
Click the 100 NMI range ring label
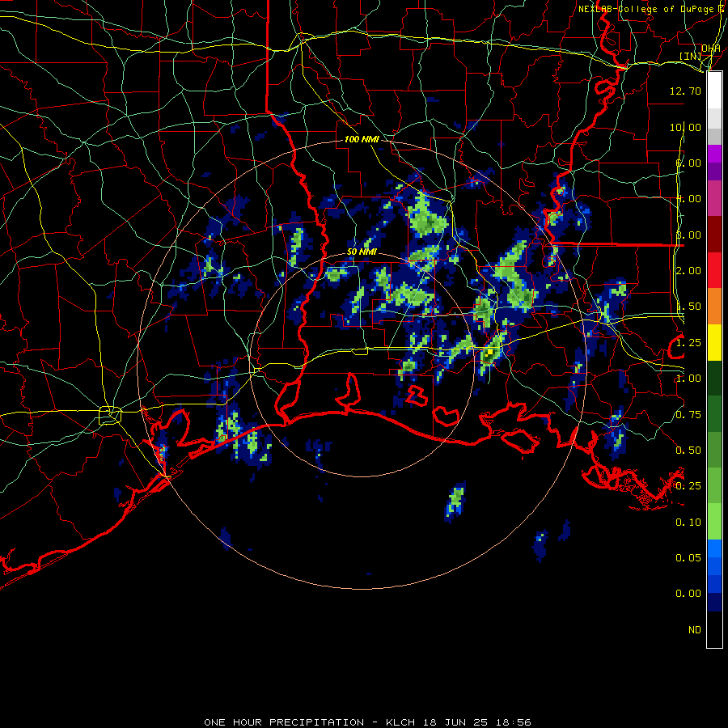point(362,139)
